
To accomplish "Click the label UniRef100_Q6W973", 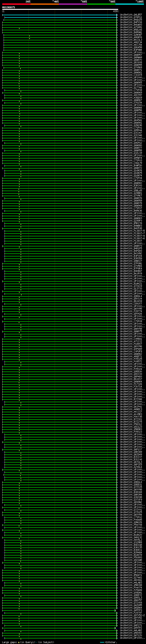I will tap(131, 246).
